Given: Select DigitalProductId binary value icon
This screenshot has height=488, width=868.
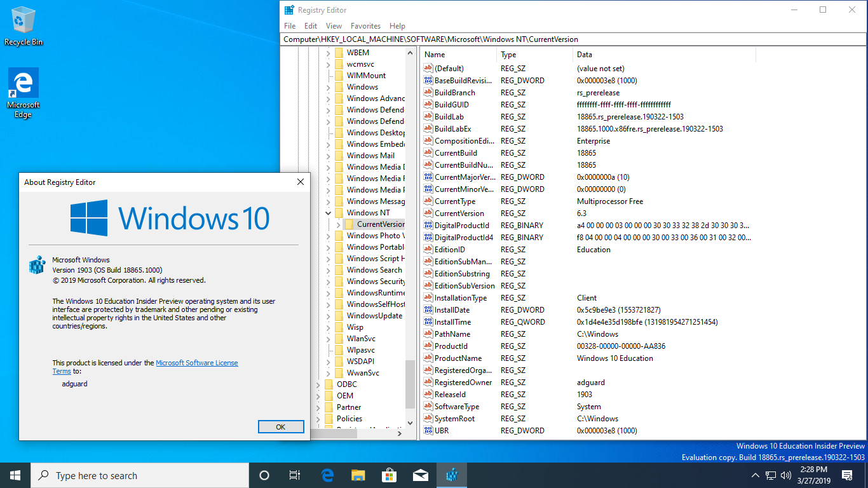Looking at the screenshot, I should tap(428, 226).
